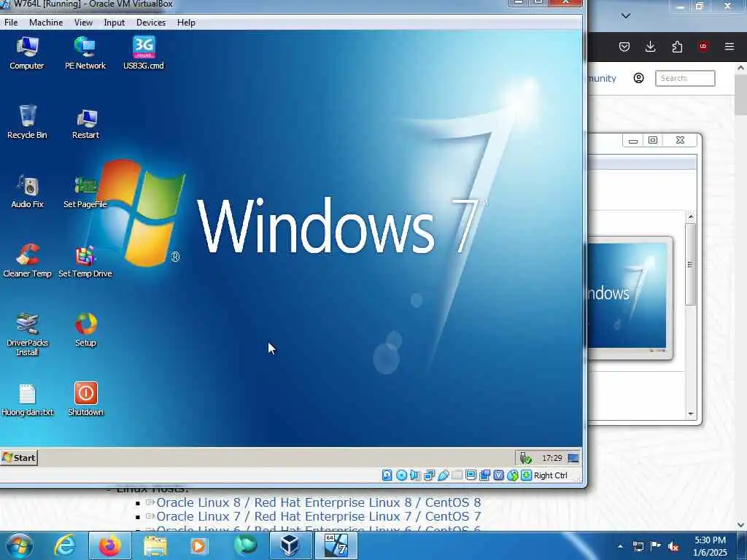Select the USB3G.cmd desktop icon
Image resolution: width=747 pixels, height=560 pixels.
[144, 52]
